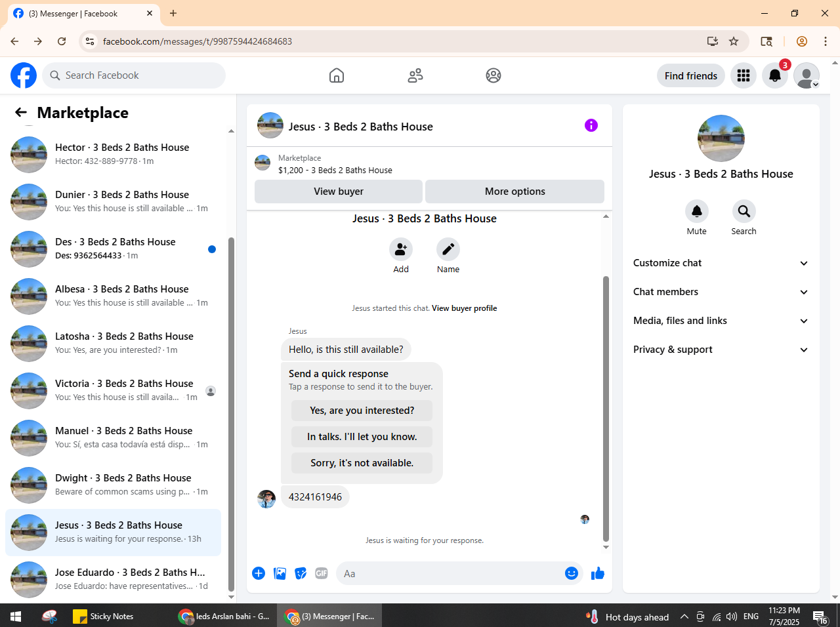This screenshot has height=627, width=840.
Task: Open the emoji picker in message box
Action: tap(572, 573)
